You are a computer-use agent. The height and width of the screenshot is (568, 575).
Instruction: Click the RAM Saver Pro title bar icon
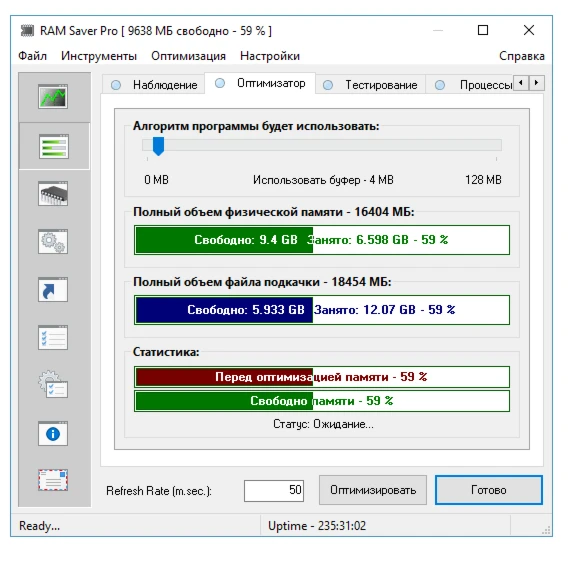28,30
